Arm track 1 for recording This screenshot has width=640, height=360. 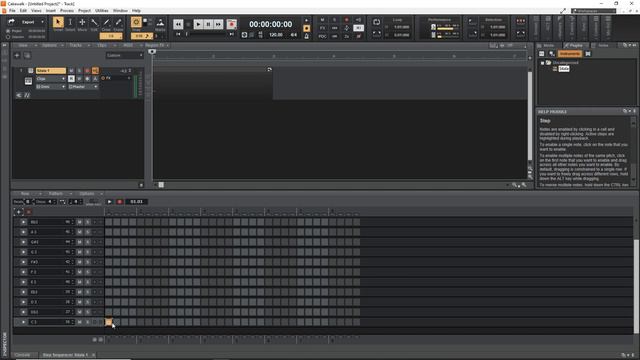point(87,71)
